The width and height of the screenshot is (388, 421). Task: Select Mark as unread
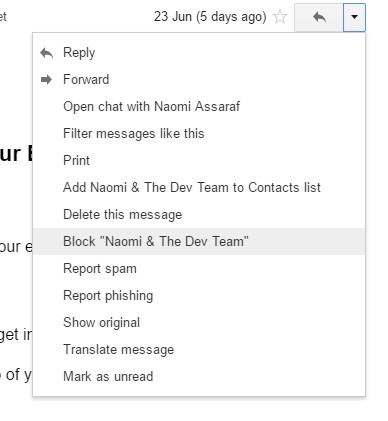pyautogui.click(x=199, y=377)
